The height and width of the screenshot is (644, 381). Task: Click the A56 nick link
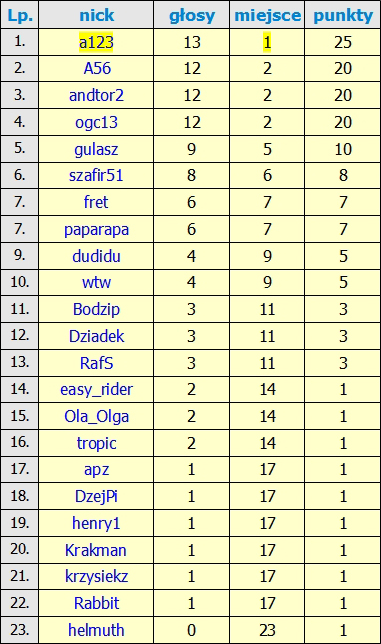point(97,68)
